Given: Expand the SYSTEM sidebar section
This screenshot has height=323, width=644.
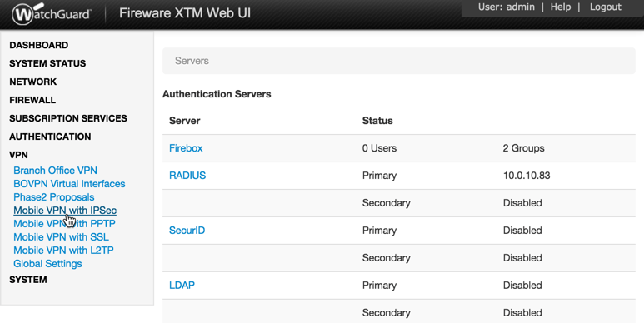Looking at the screenshot, I should (x=28, y=280).
